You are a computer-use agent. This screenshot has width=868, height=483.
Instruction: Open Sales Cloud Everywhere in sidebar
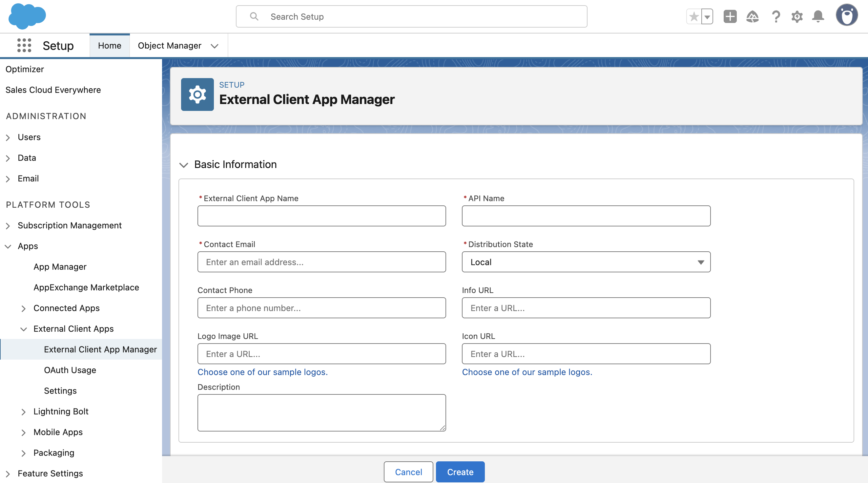(x=53, y=90)
